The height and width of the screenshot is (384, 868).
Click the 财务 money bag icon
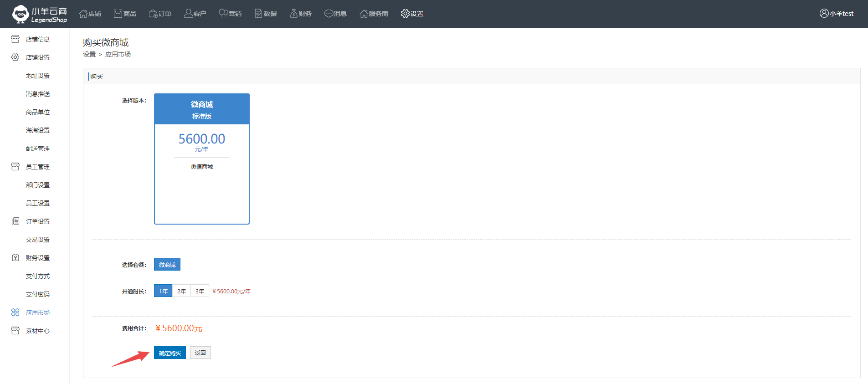(x=294, y=14)
